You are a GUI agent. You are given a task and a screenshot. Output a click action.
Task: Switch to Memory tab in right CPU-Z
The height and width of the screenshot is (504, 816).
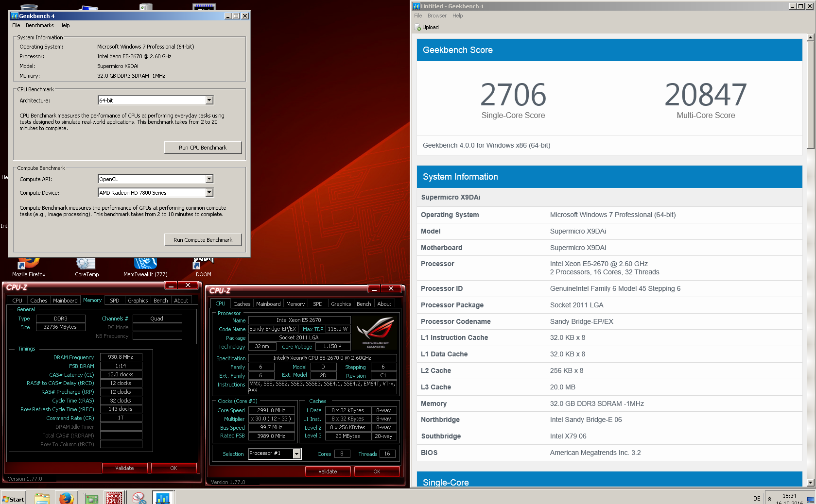point(295,304)
